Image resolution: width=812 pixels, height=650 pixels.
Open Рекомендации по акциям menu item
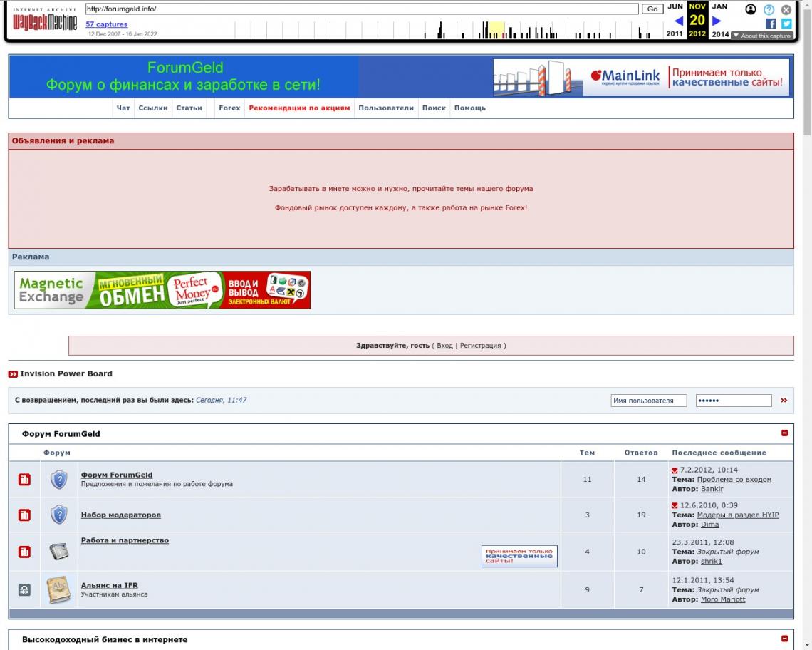point(299,108)
